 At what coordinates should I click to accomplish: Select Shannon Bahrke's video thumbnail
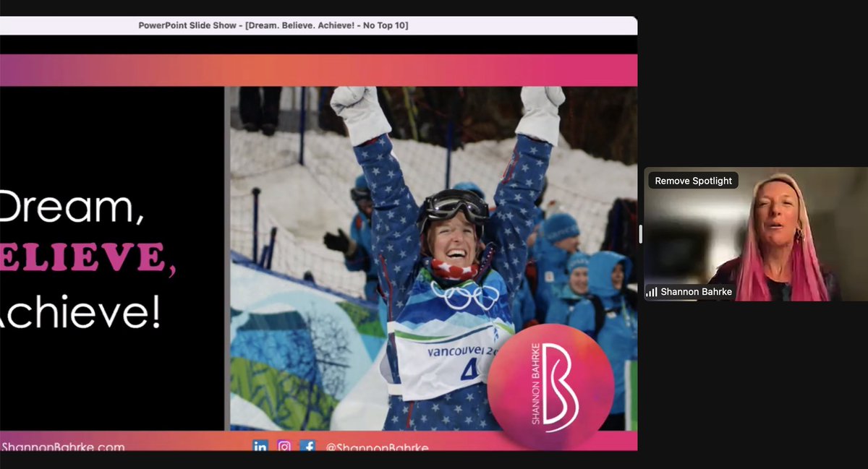pyautogui.click(x=756, y=234)
